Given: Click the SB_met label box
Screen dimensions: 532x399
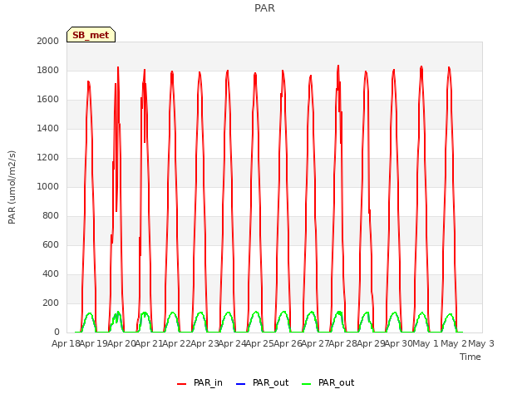Looking at the screenshot, I should [x=91, y=35].
